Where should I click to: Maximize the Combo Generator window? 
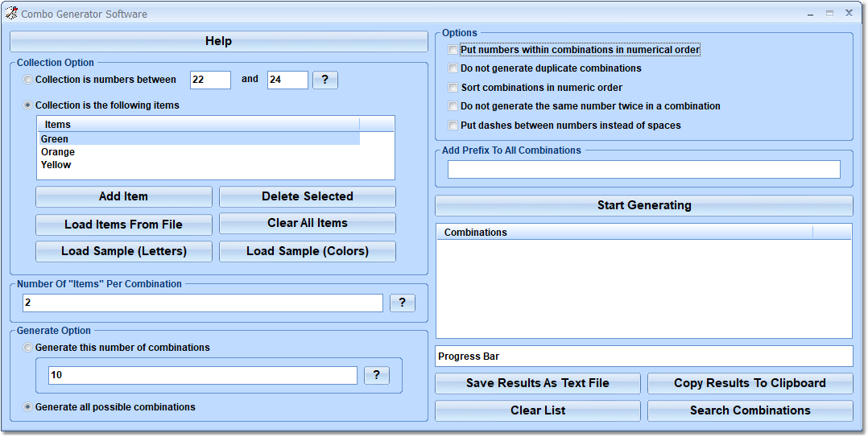(830, 13)
